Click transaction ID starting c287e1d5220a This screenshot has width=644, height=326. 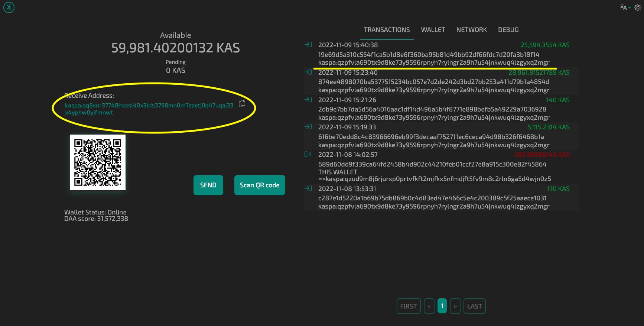click(432, 198)
